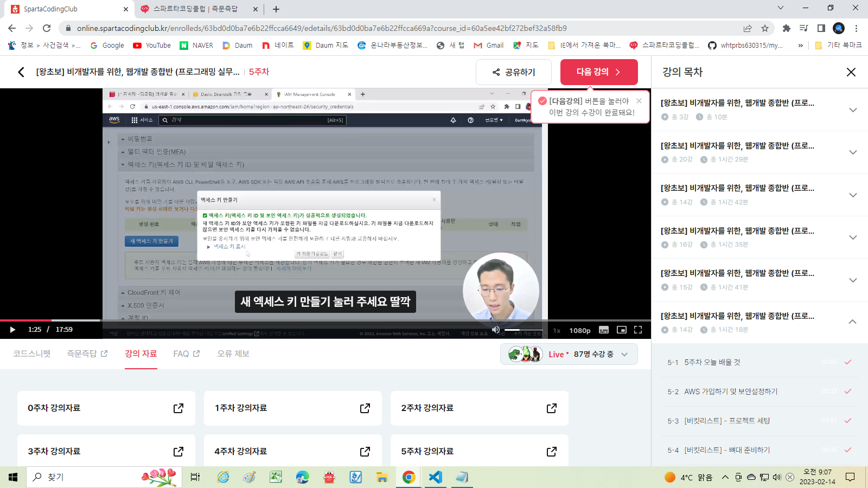868x488 pixels.
Task: Open the FAQ tab
Action: [186, 354]
